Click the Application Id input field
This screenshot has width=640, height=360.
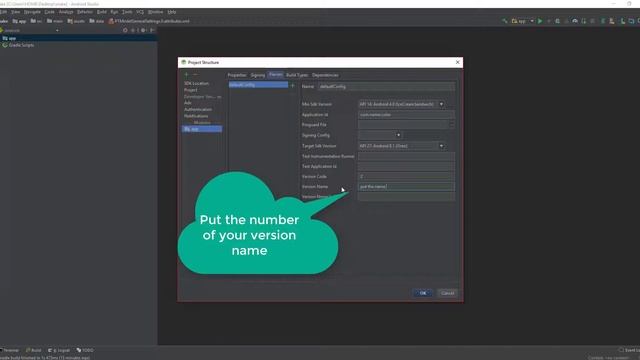[x=406, y=115]
